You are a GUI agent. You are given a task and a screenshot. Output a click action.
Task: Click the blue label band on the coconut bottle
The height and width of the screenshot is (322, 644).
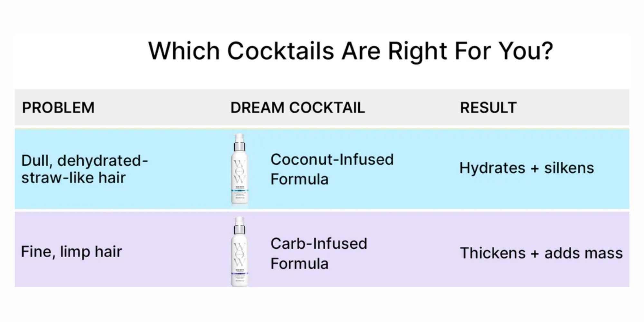tap(240, 191)
